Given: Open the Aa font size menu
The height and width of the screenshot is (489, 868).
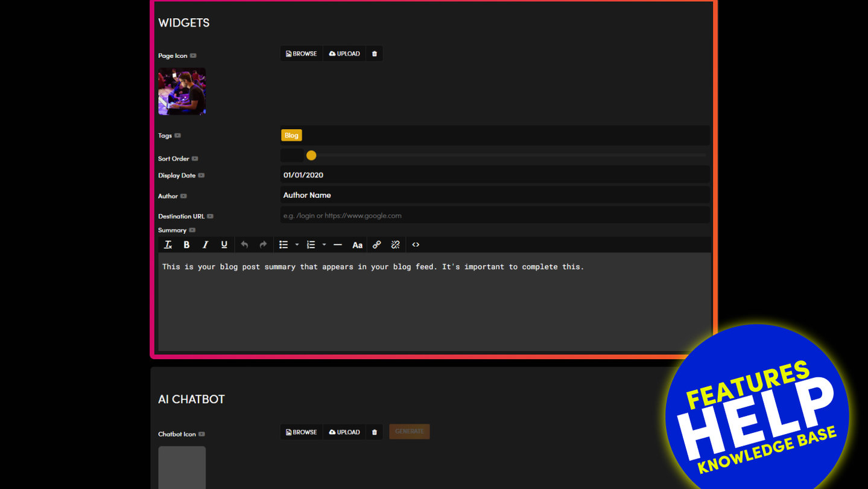Looking at the screenshot, I should click(x=357, y=245).
